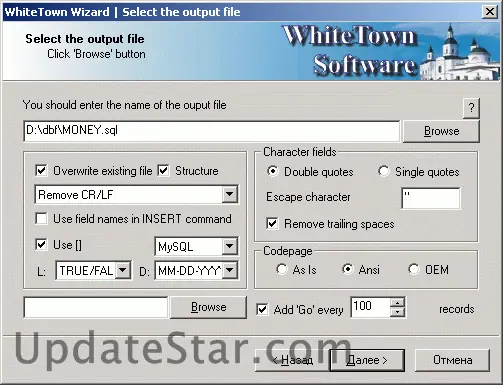Click the Далее next button
The width and height of the screenshot is (503, 385).
point(367,360)
